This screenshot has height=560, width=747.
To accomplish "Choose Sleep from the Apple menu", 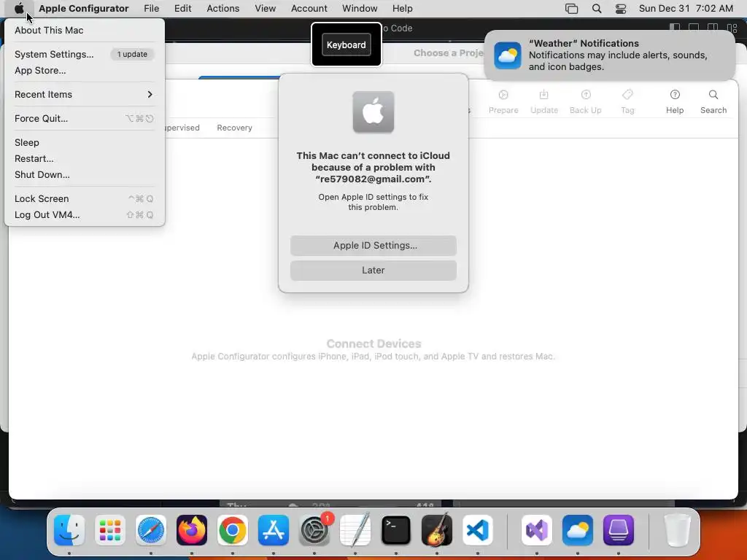I will pyautogui.click(x=84, y=142).
